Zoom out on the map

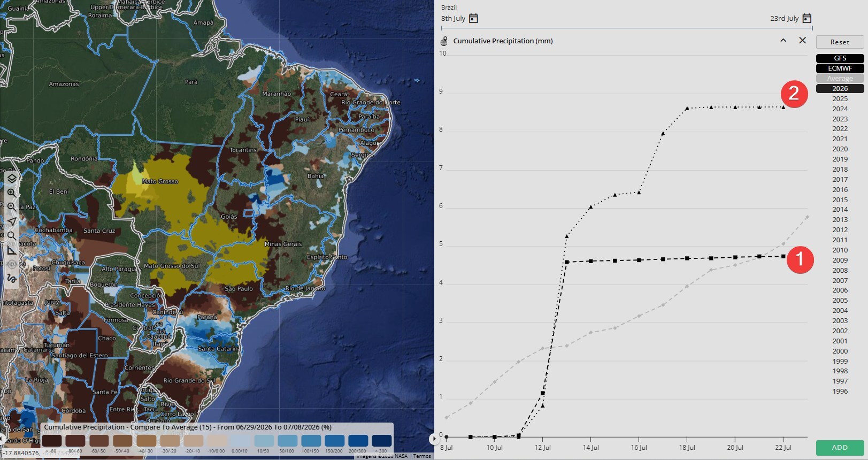[x=12, y=207]
